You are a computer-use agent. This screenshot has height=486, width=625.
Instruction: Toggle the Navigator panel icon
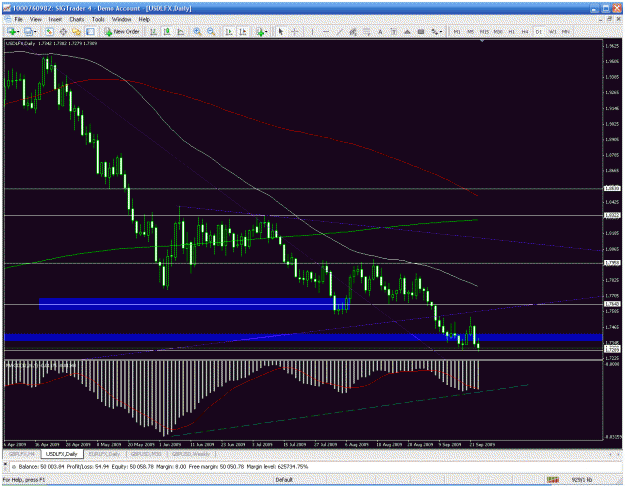click(x=77, y=31)
